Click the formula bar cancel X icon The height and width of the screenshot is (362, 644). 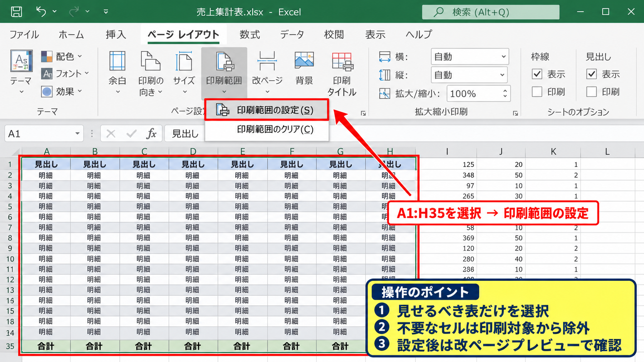(111, 133)
